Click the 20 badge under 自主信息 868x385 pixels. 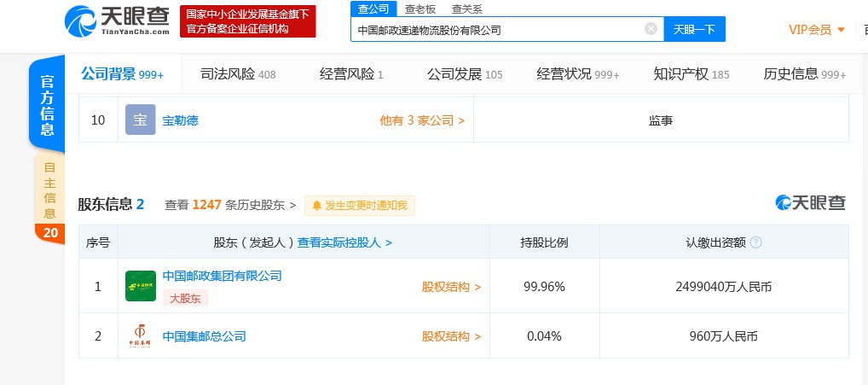point(49,233)
